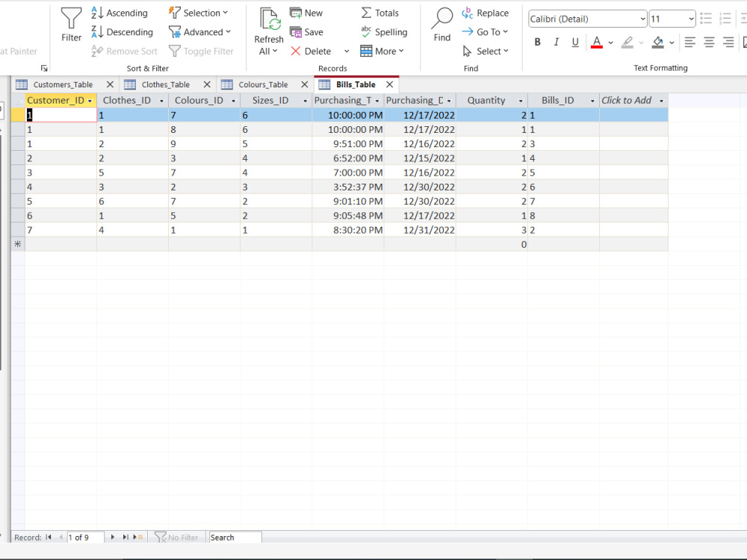The height and width of the screenshot is (560, 747).
Task: Select the 12/31/2022 date cell
Action: 420,230
